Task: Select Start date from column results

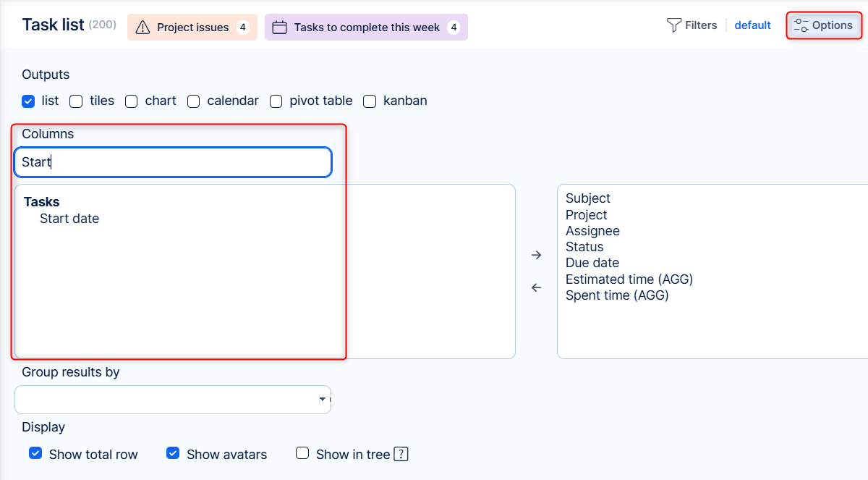Action: 69,219
